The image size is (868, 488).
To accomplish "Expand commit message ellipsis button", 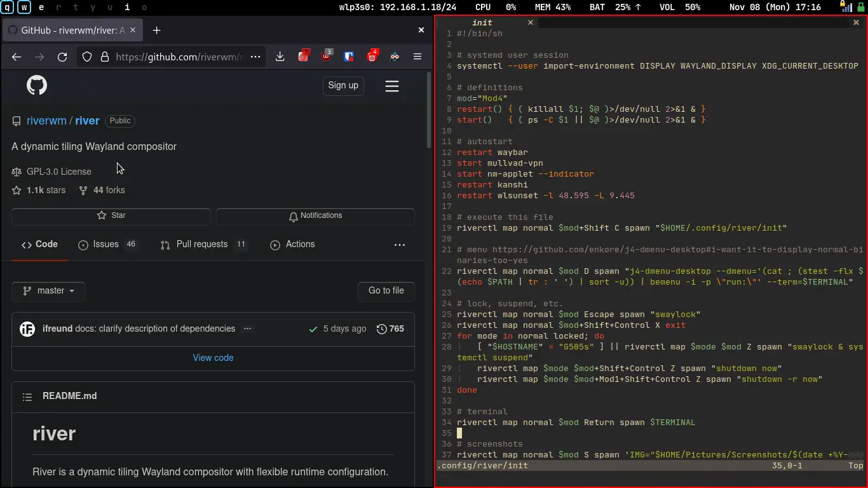I will pyautogui.click(x=248, y=329).
